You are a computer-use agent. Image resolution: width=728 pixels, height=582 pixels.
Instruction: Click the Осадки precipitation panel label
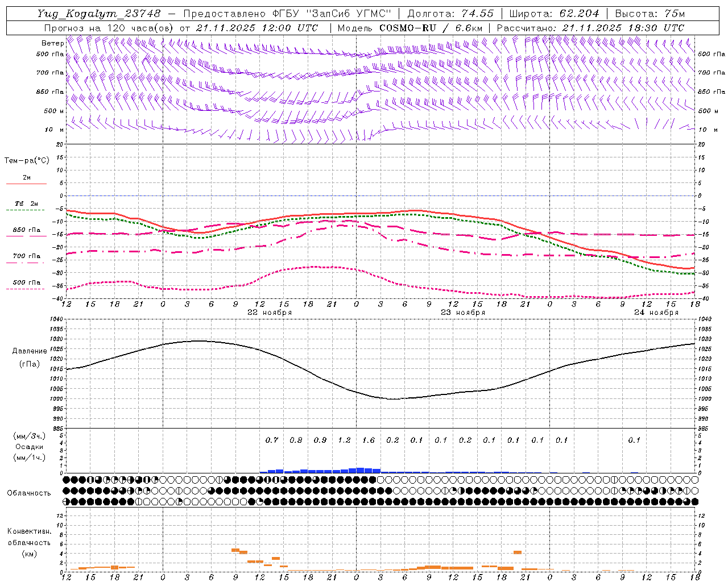[x=30, y=447]
